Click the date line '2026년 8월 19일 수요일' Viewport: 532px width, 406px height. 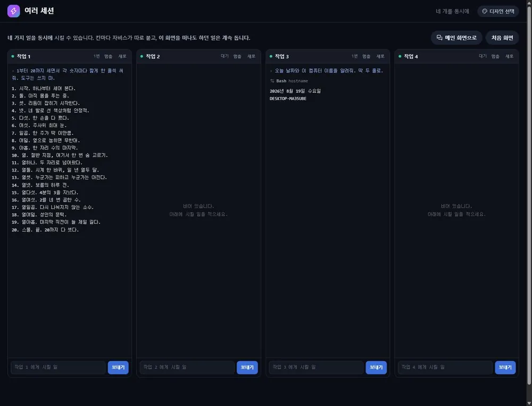pos(295,91)
